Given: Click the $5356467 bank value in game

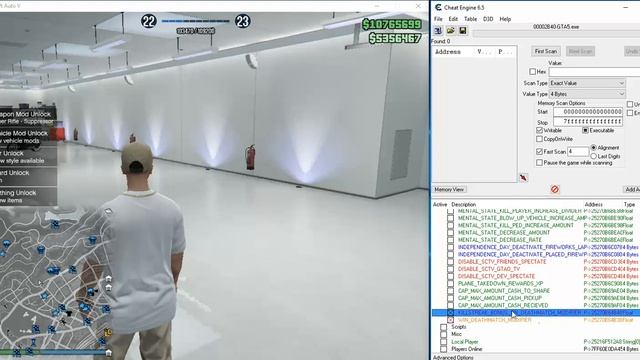Looking at the screenshot, I should pos(395,38).
